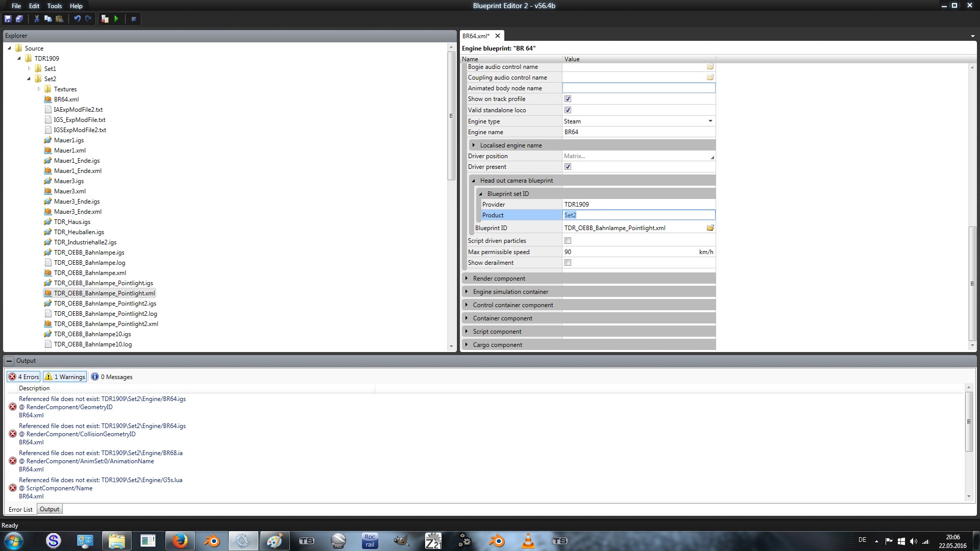Click the Save All toolbar icon

[19, 19]
